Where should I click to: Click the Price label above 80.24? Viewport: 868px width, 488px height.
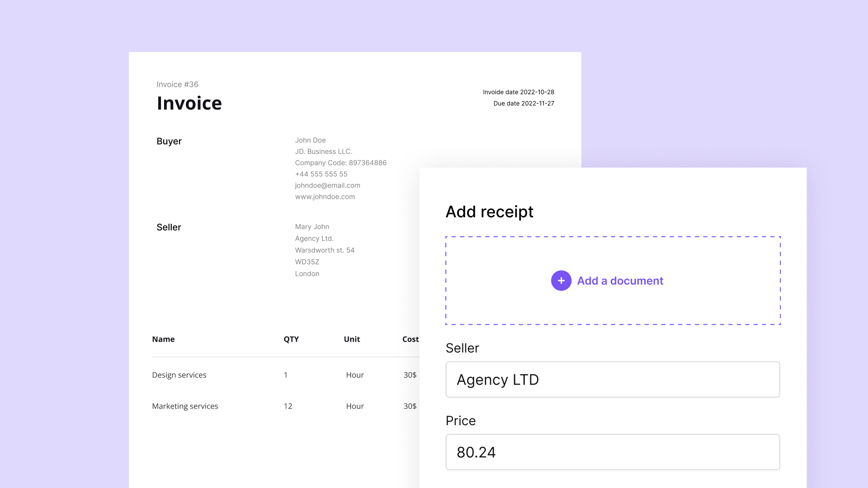pos(460,421)
